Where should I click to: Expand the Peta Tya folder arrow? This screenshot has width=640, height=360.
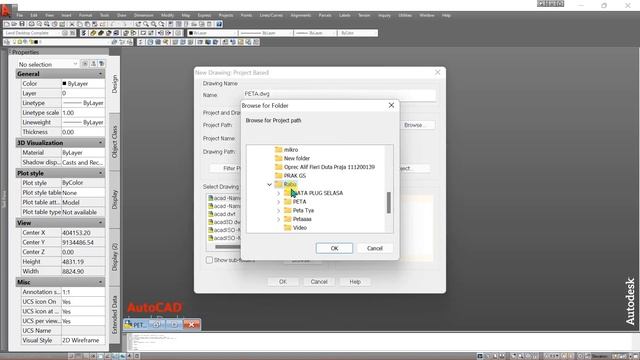click(278, 211)
